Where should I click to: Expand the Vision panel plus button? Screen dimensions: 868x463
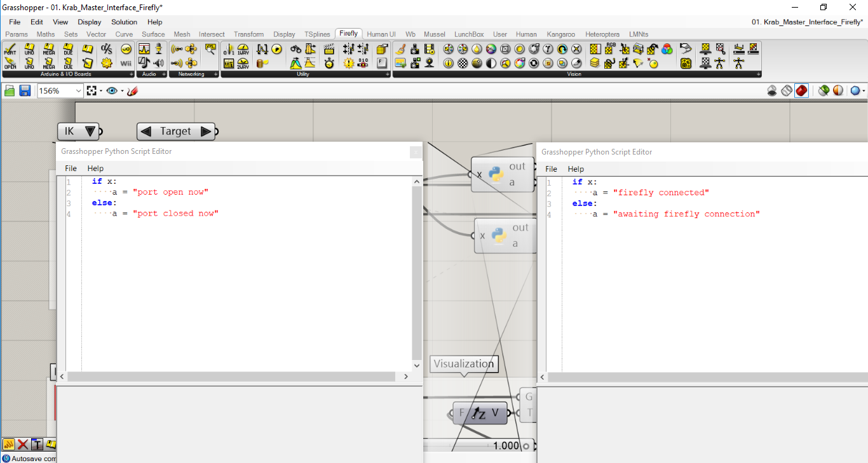pyautogui.click(x=758, y=74)
